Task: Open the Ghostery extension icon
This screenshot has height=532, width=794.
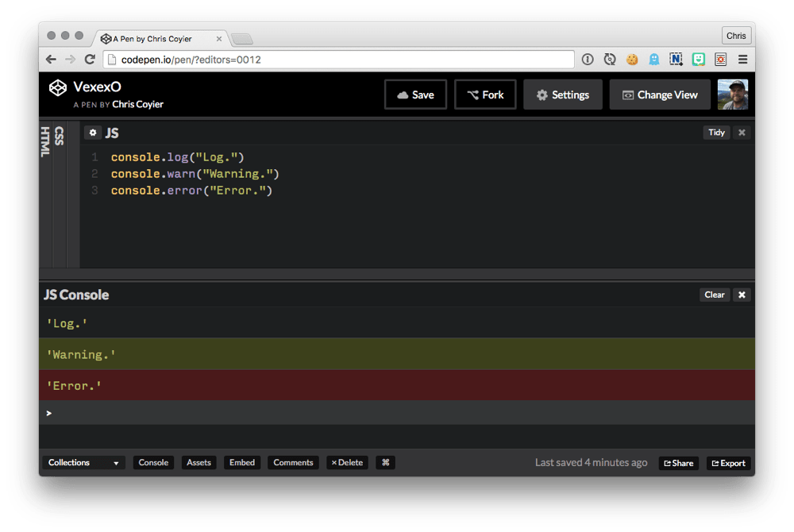Action: click(x=653, y=59)
